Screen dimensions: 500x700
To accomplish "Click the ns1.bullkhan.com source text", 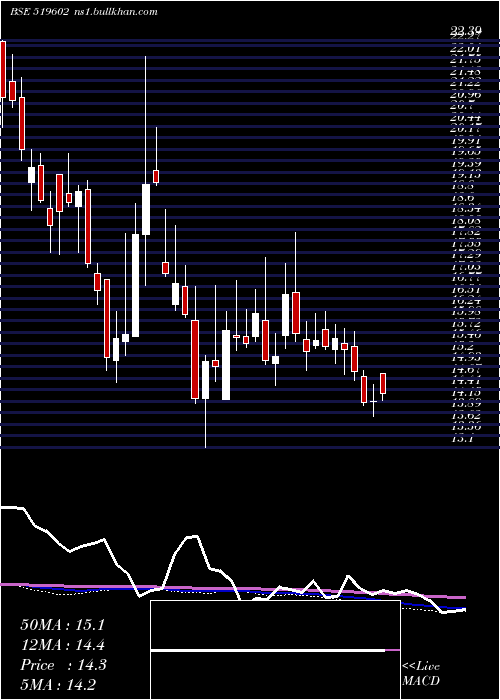I will click(115, 12).
